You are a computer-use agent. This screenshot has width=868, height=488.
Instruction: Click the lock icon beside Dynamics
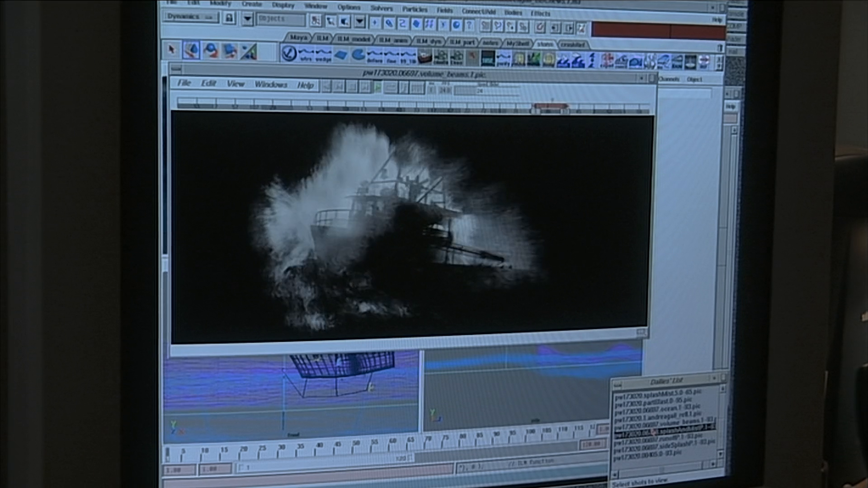click(230, 19)
